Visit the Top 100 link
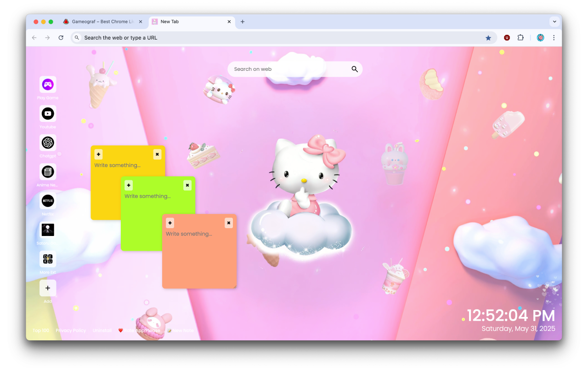The image size is (588, 368). (40, 330)
